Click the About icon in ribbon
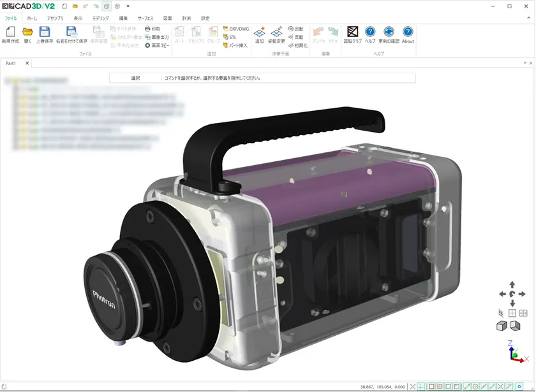Image resolution: width=536 pixels, height=392 pixels. coord(408,33)
